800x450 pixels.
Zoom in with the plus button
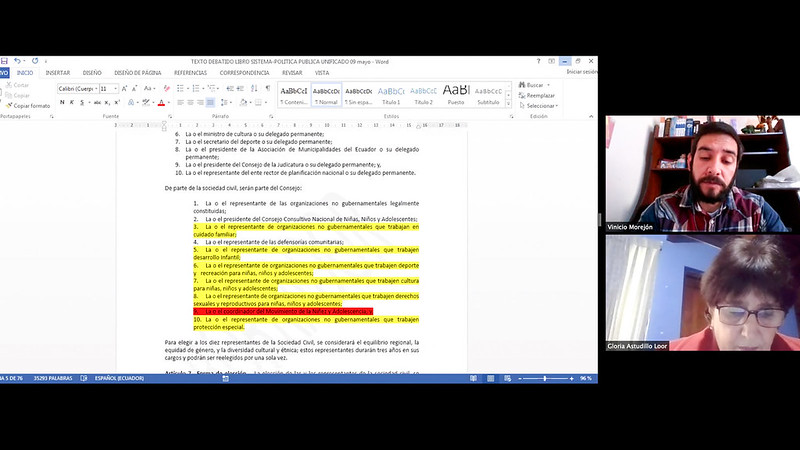pos(571,379)
